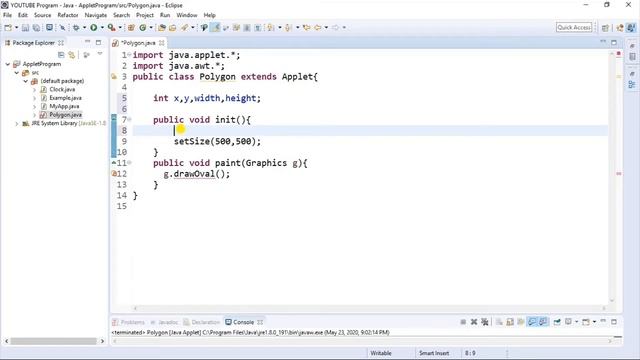Click Clear Console icon

point(499,322)
